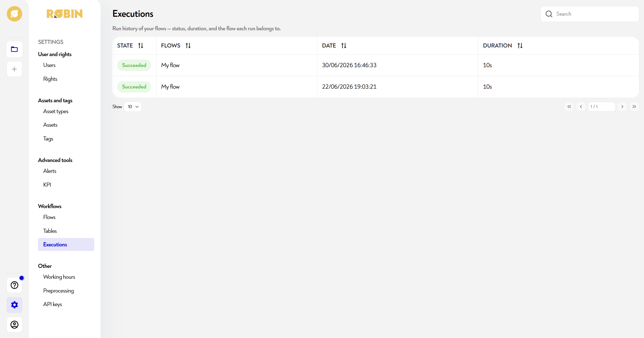Sort by Date column arrows
Viewport: 644px width, 338px height.
coord(344,45)
